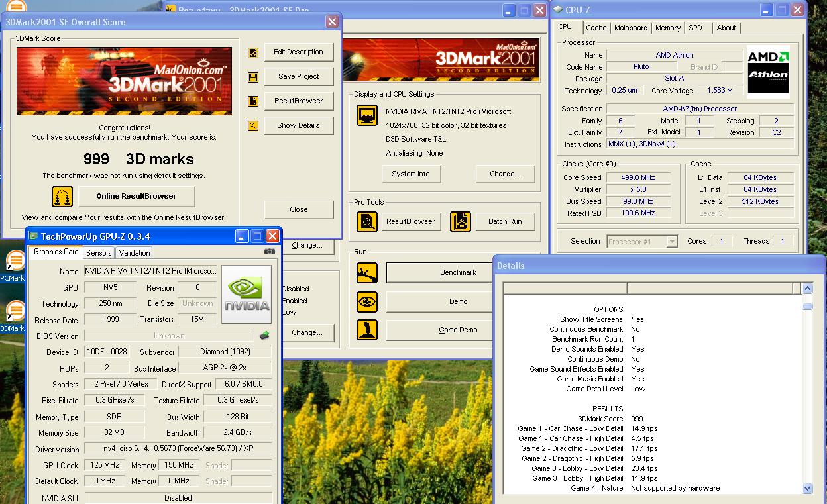The height and width of the screenshot is (504, 827).
Task: Click the Online ResultBrowser button
Action: pyautogui.click(x=137, y=197)
